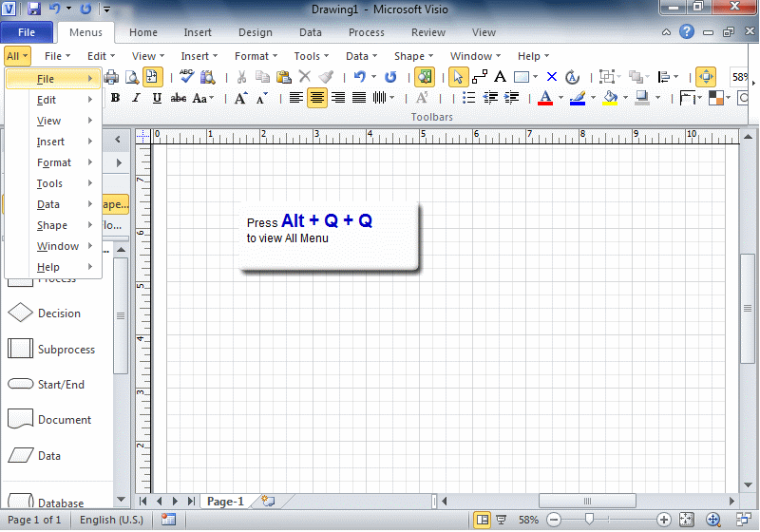Click the English (U.S.) language button
Screen dimensions: 760x532
tap(111, 520)
